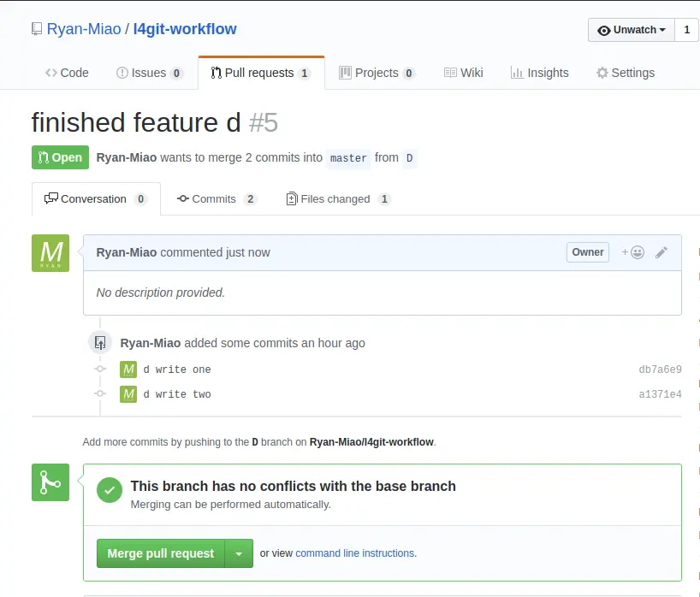
Task: Click 'Merging can be performed automatically.' text
Action: pos(231,505)
